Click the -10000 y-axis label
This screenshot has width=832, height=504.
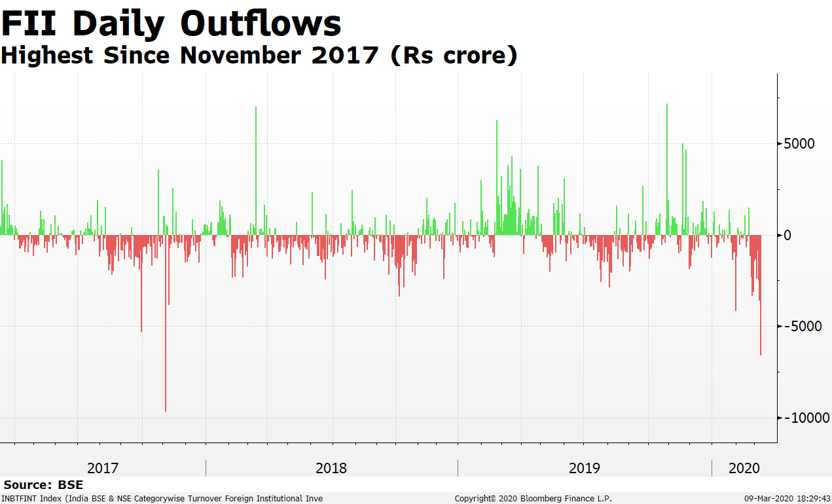[x=806, y=418]
